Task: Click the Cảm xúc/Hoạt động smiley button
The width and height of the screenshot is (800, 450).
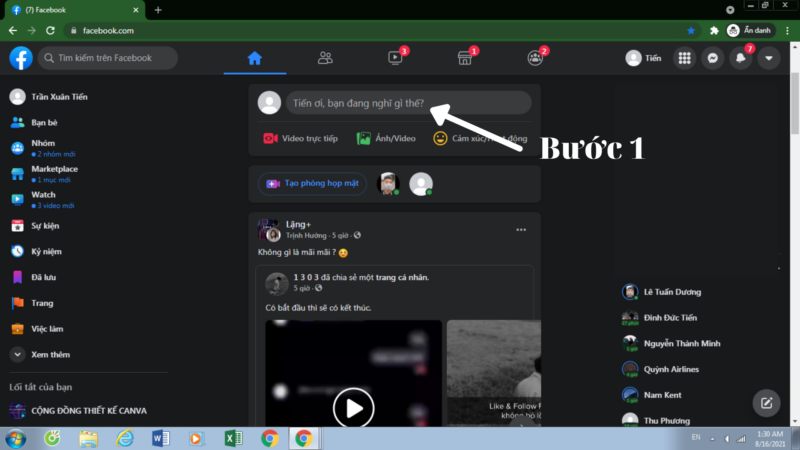Action: click(480, 138)
